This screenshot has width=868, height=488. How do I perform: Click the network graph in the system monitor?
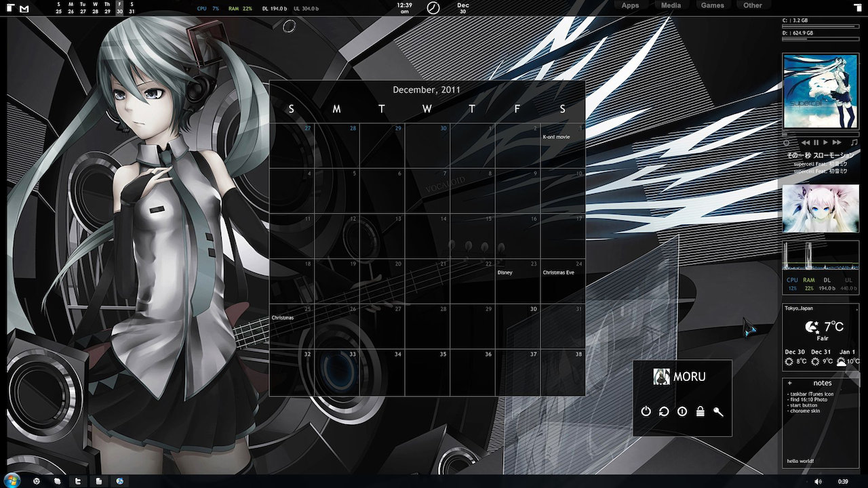coord(821,257)
